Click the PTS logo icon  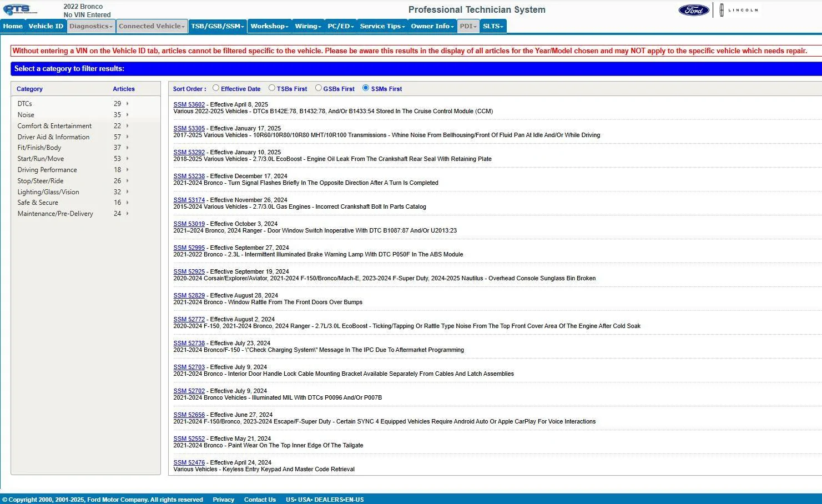click(x=19, y=10)
